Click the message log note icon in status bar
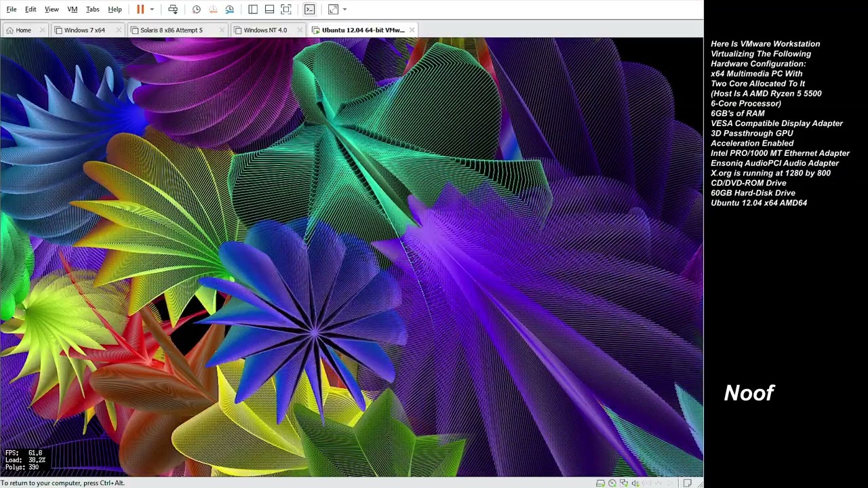The height and width of the screenshot is (488, 868). 688,483
